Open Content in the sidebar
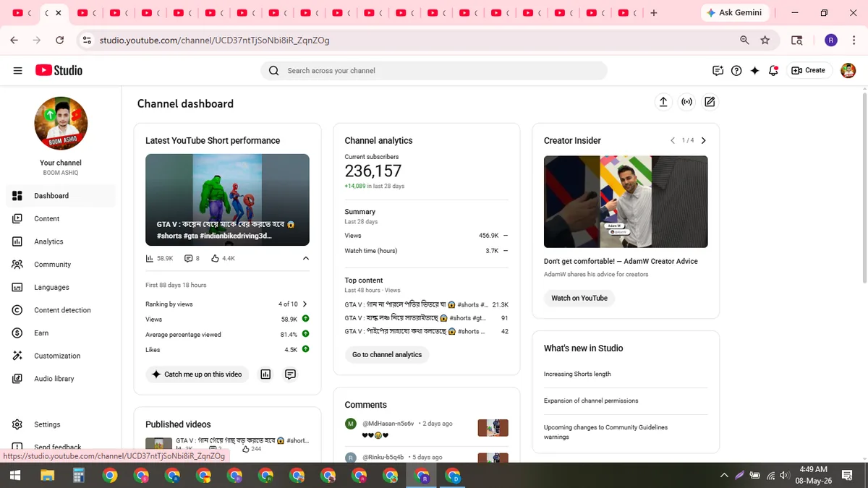This screenshot has width=868, height=488. pos(61,218)
